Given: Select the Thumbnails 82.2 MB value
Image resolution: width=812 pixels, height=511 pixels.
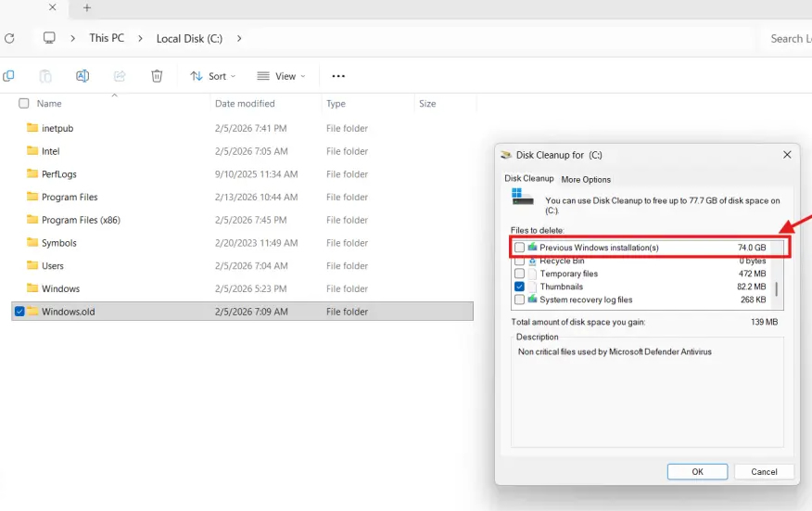Looking at the screenshot, I should point(752,286).
